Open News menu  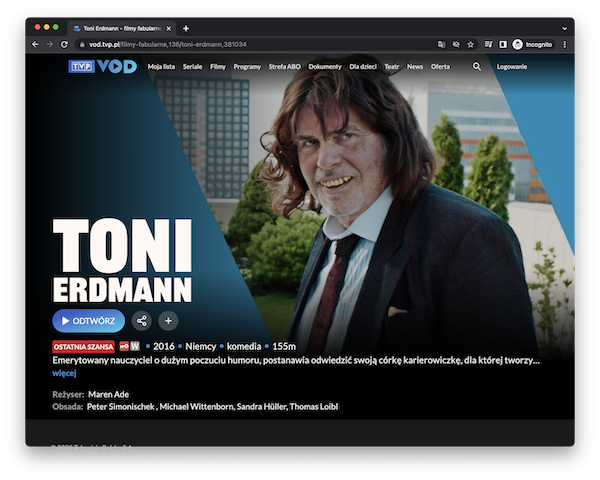[x=415, y=67]
